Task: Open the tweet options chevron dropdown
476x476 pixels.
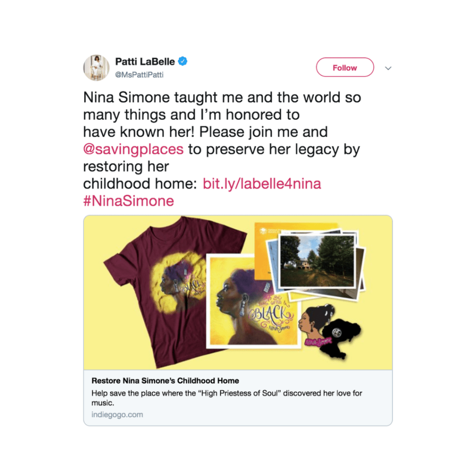Action: click(x=388, y=68)
